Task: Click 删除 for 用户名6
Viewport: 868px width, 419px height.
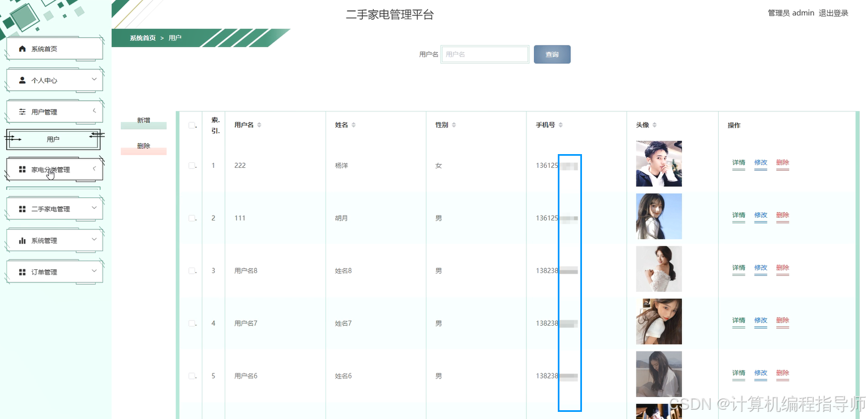Action: click(x=782, y=373)
